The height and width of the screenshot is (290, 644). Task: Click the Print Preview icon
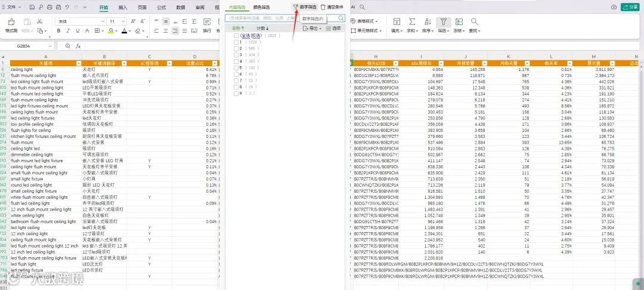(58, 7)
